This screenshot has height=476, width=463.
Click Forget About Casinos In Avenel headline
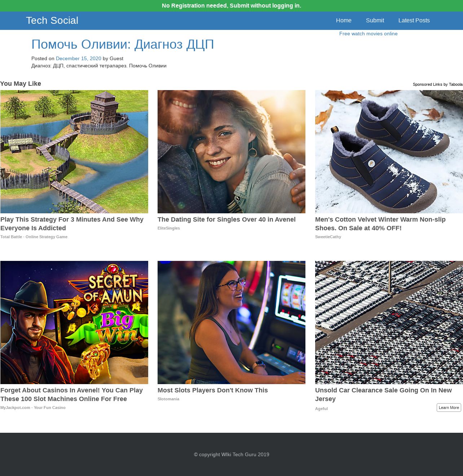pyautogui.click(x=72, y=395)
